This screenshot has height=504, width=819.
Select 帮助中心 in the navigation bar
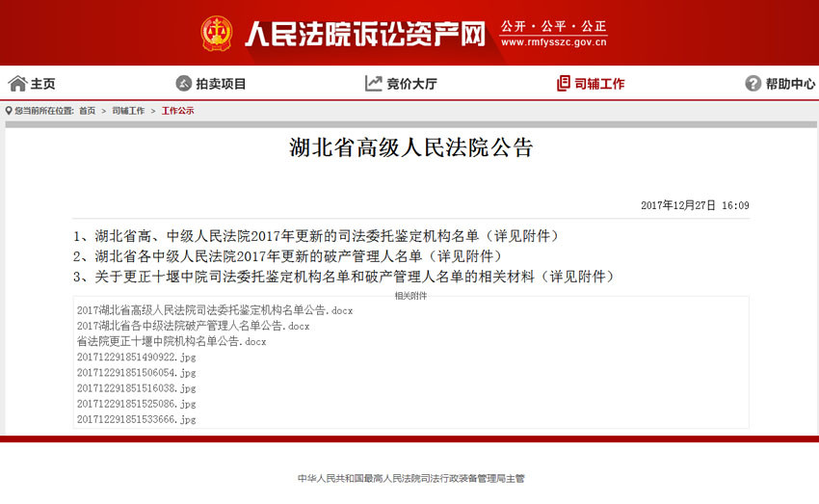790,84
